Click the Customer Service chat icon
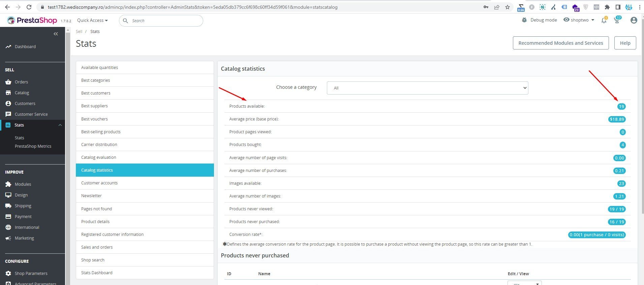This screenshot has height=285, width=644. coord(8,114)
